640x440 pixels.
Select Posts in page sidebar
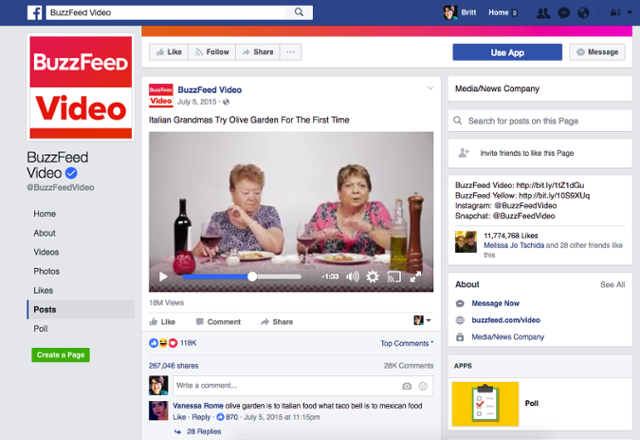pyautogui.click(x=81, y=309)
